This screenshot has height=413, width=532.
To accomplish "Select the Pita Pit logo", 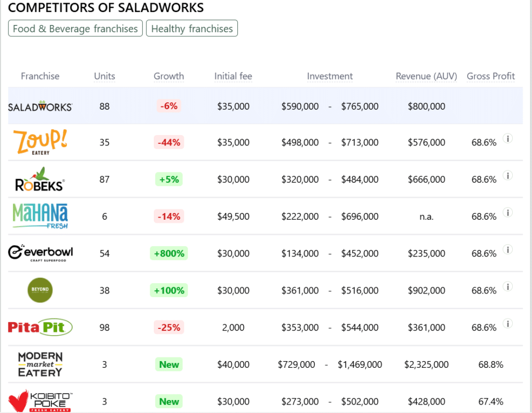I will click(40, 327).
